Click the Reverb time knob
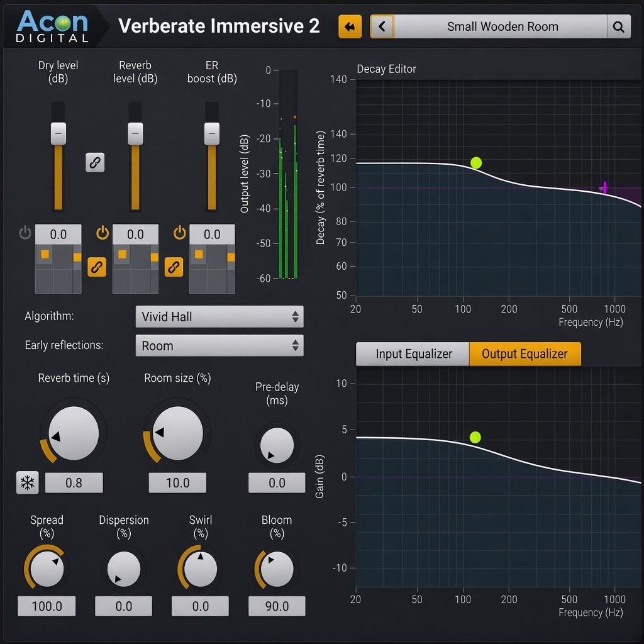 74,433
